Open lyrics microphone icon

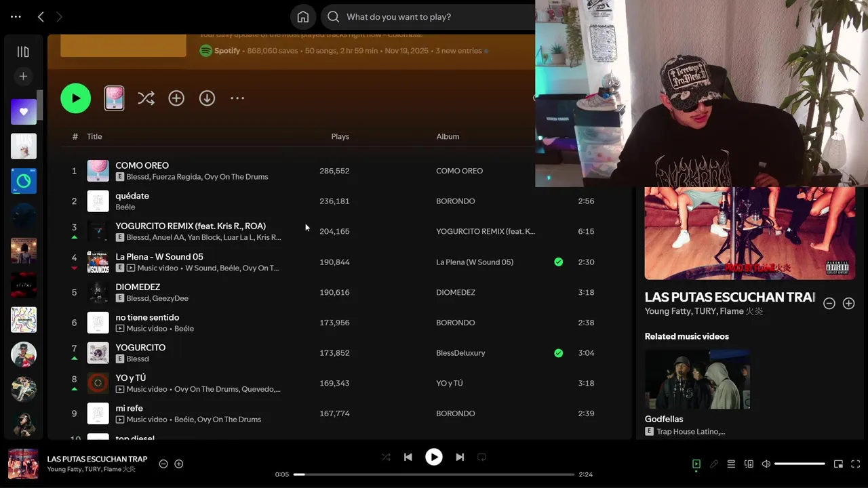click(x=714, y=464)
